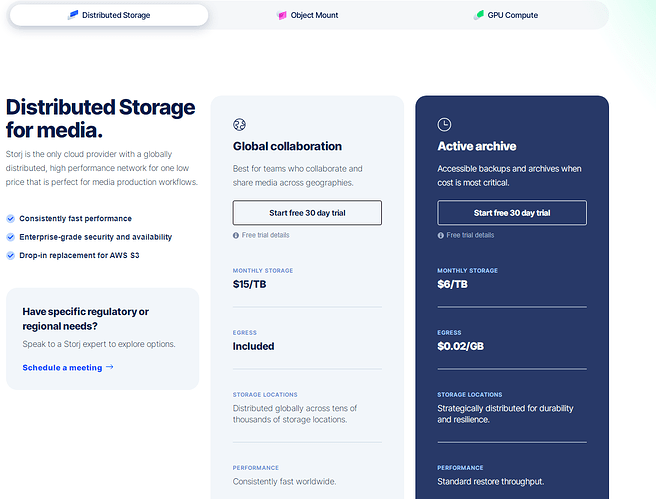Click checkmark beside Enterprise-grade security and availability
This screenshot has width=656, height=499.
10,237
